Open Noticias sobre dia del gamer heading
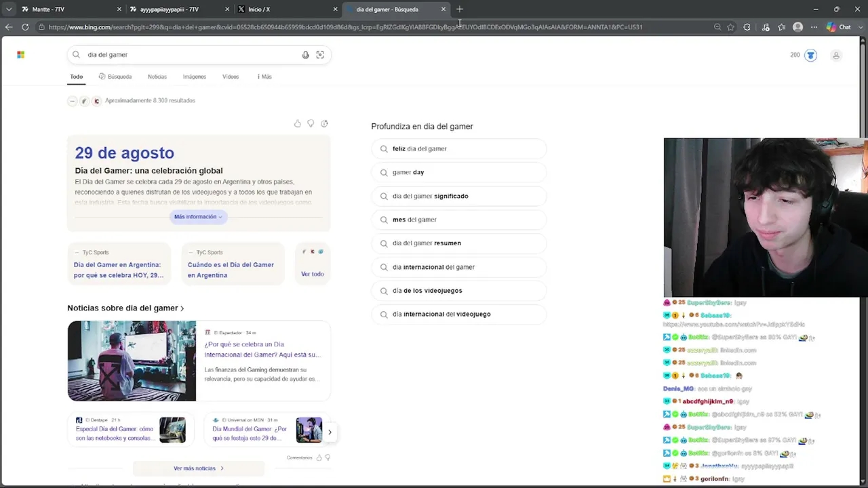The height and width of the screenshot is (488, 868). coord(125,308)
